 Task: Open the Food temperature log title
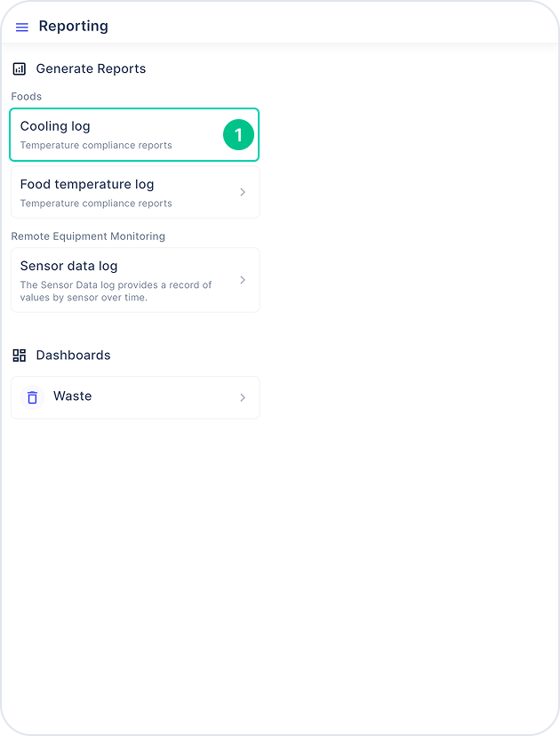point(87,185)
